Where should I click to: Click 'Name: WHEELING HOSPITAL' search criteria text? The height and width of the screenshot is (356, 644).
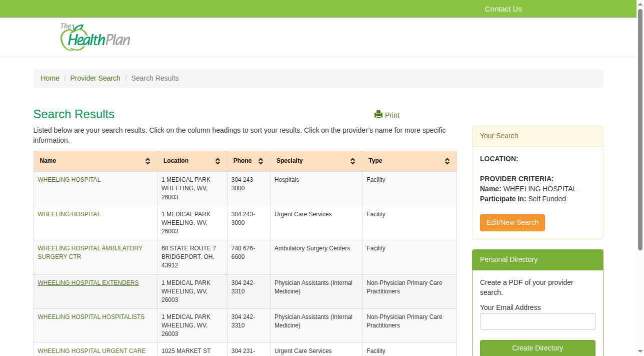pyautogui.click(x=528, y=189)
